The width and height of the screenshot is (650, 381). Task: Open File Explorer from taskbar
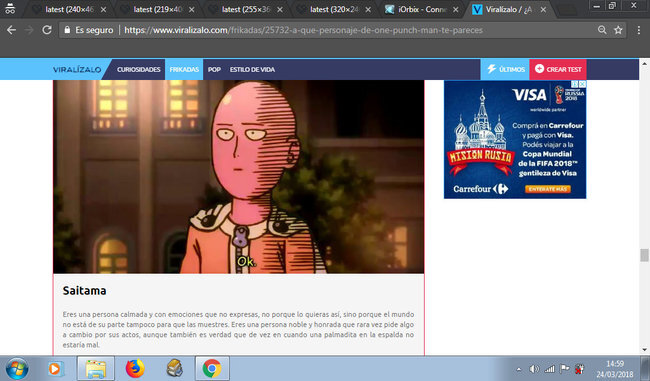pyautogui.click(x=96, y=369)
